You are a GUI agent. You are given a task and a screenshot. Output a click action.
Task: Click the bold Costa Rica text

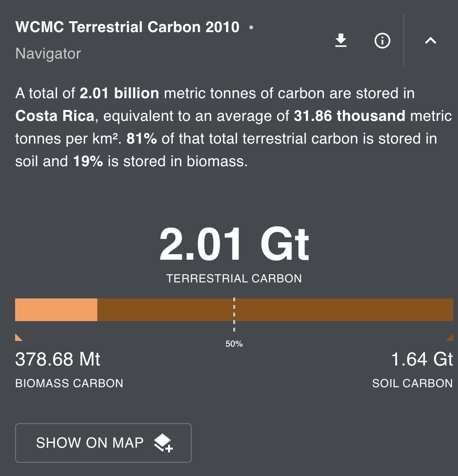55,116
